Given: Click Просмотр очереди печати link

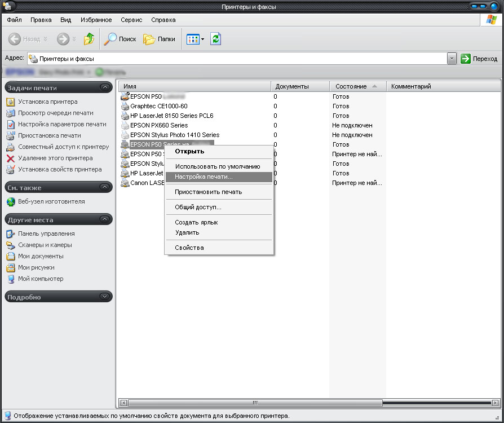Looking at the screenshot, I should pos(56,113).
